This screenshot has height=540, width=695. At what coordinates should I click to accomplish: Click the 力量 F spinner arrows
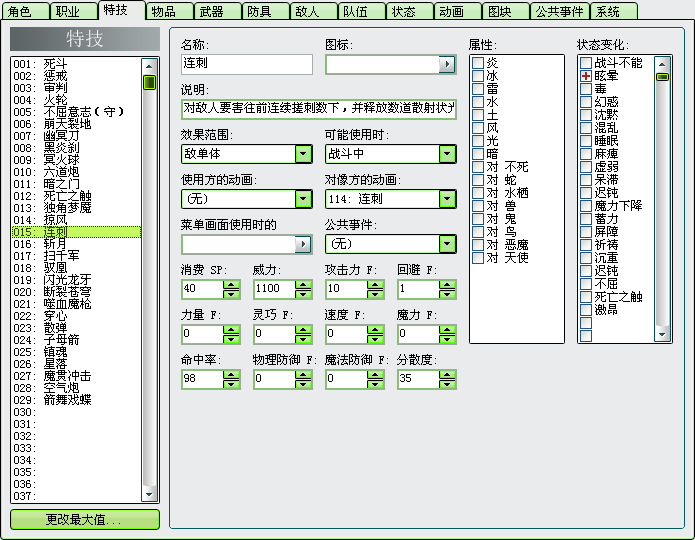coord(231,334)
